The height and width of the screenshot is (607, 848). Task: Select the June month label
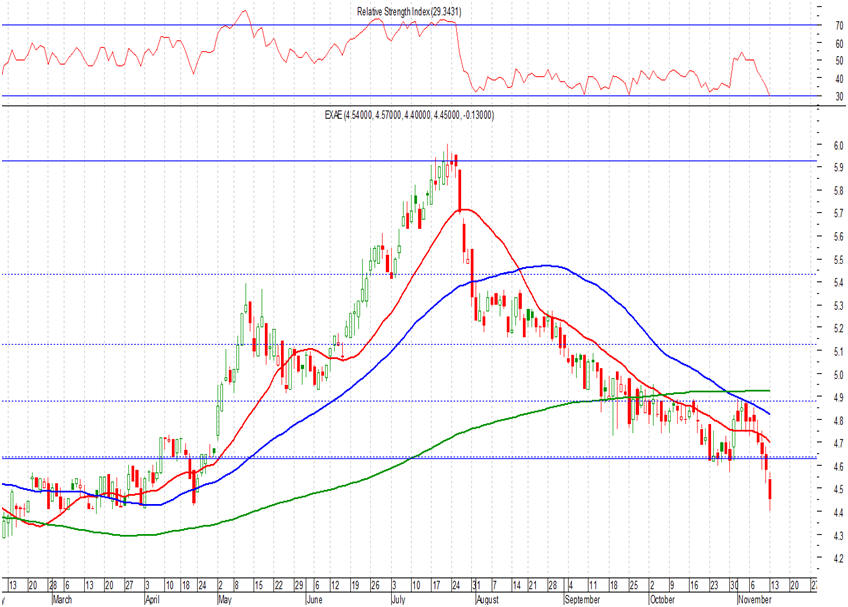[x=314, y=599]
